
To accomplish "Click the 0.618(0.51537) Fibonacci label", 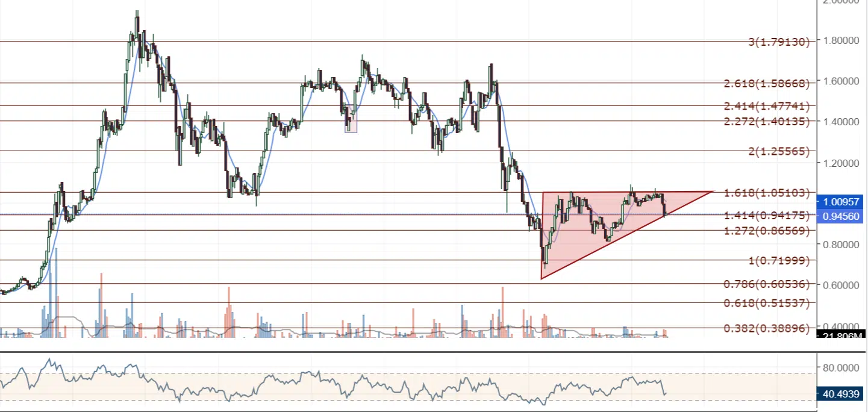I will (767, 303).
